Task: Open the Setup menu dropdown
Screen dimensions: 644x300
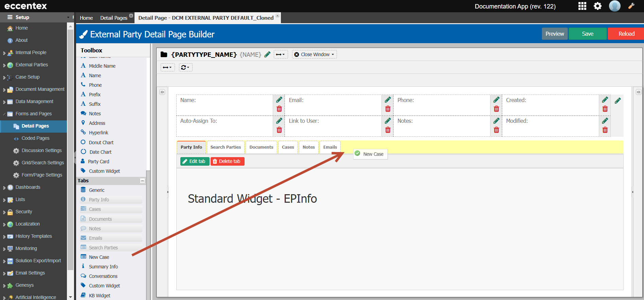Action: point(68,17)
